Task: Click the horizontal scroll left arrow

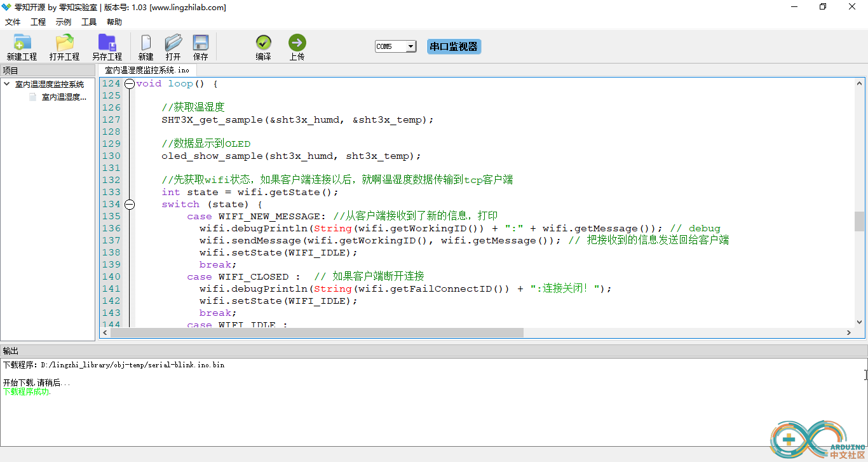Action: coord(105,332)
